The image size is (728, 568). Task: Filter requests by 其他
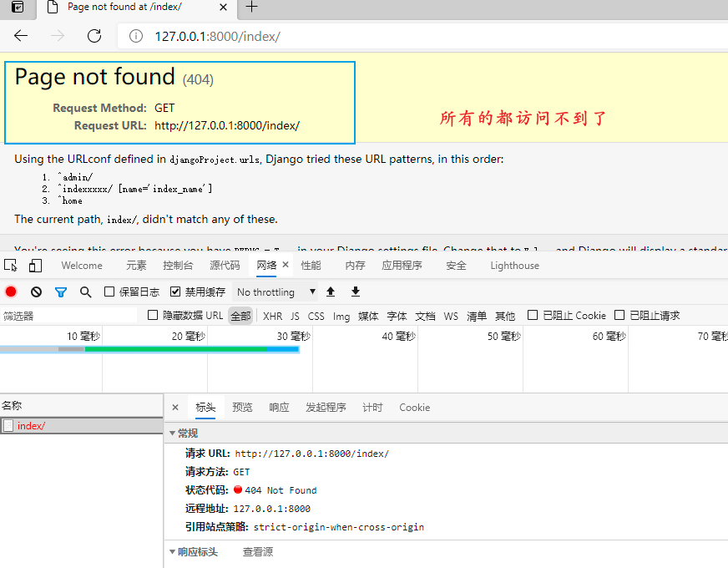coord(505,317)
